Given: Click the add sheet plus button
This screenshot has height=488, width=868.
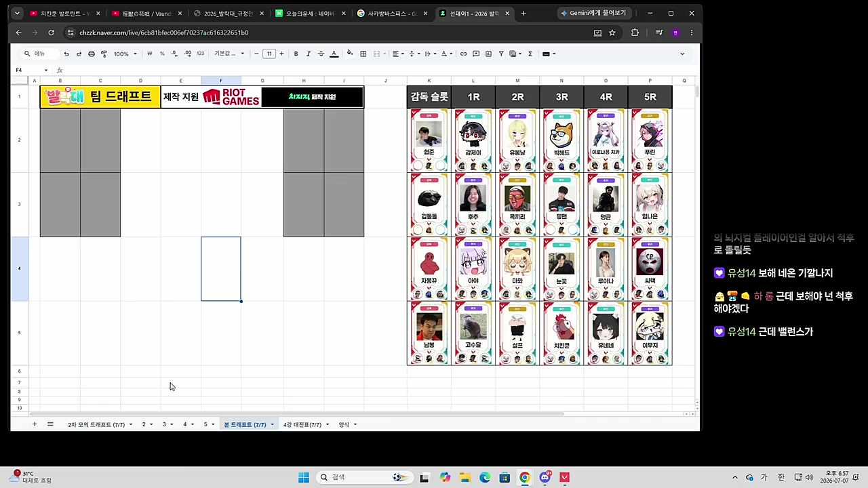Looking at the screenshot, I should (x=34, y=424).
